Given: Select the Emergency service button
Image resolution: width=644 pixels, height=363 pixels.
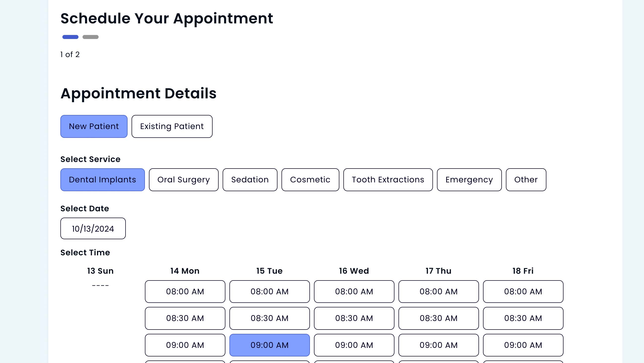Looking at the screenshot, I should coord(469,180).
